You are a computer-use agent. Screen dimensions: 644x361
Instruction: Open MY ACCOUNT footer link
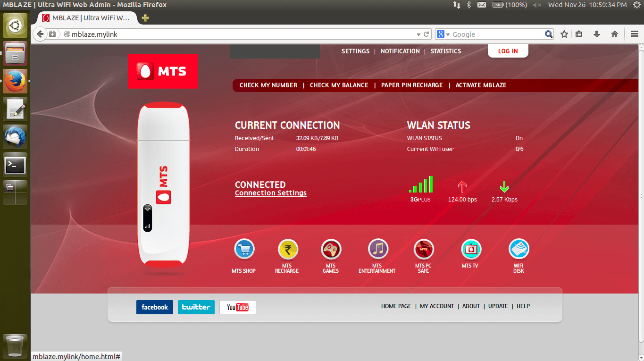[x=437, y=306]
